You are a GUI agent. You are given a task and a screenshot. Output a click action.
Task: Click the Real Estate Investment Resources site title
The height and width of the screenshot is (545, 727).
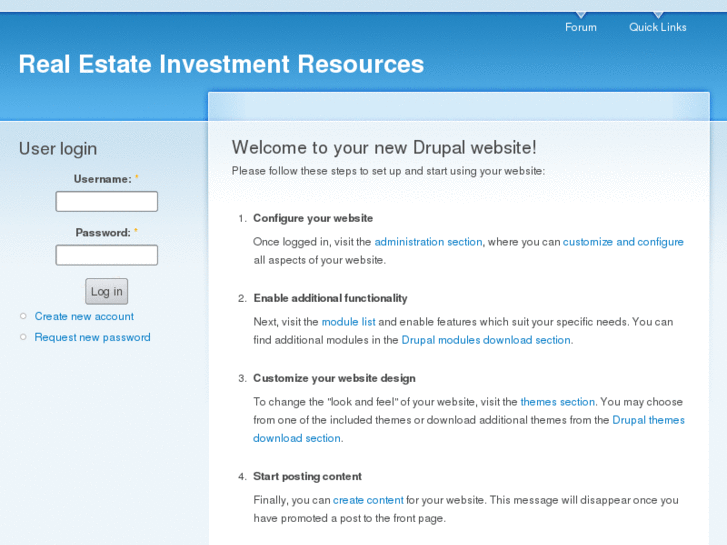[x=221, y=64]
